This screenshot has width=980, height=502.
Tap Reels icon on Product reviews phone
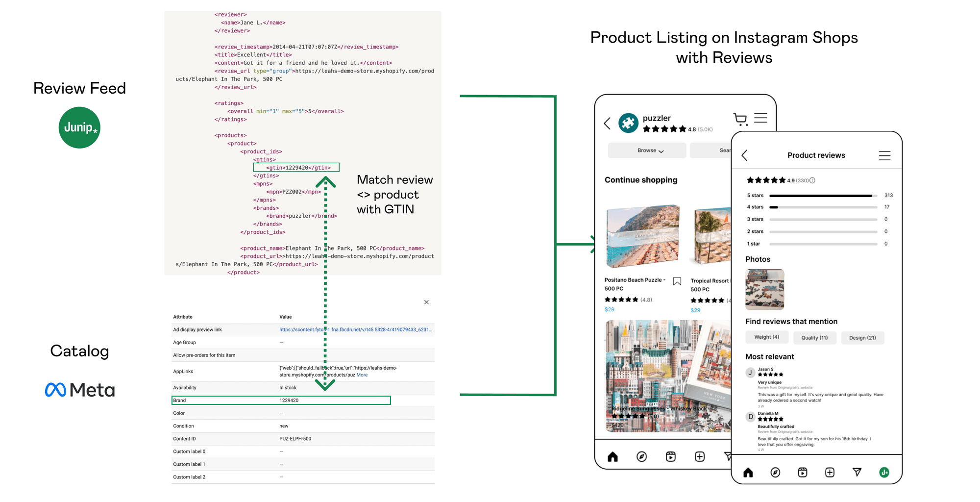(802, 473)
